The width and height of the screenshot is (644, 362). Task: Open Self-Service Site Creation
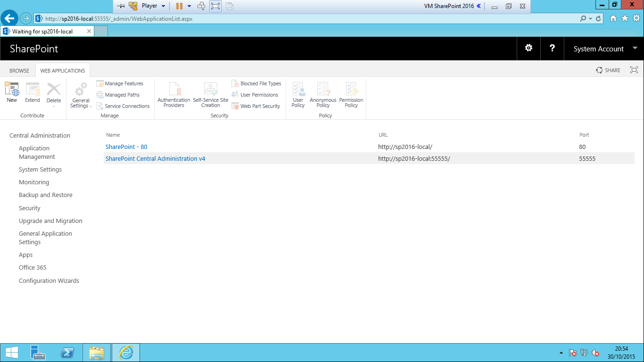211,95
